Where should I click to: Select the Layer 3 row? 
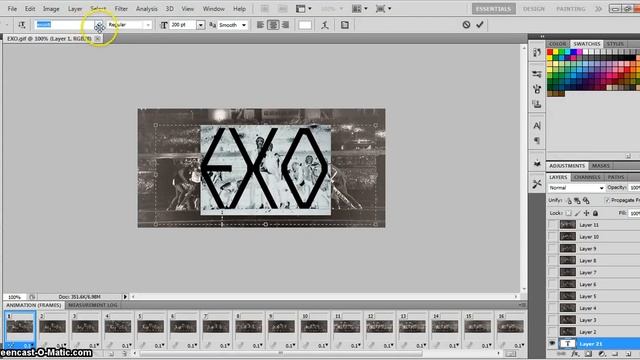[x=593, y=320]
